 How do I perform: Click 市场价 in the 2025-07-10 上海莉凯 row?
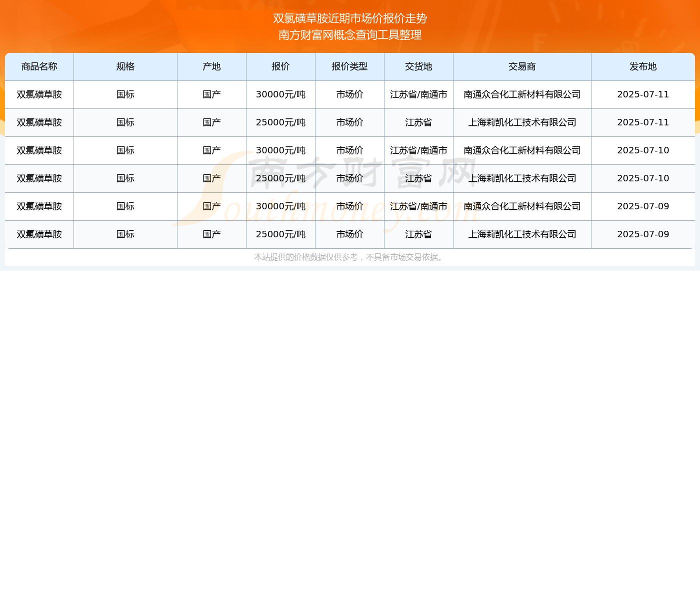coord(349,178)
